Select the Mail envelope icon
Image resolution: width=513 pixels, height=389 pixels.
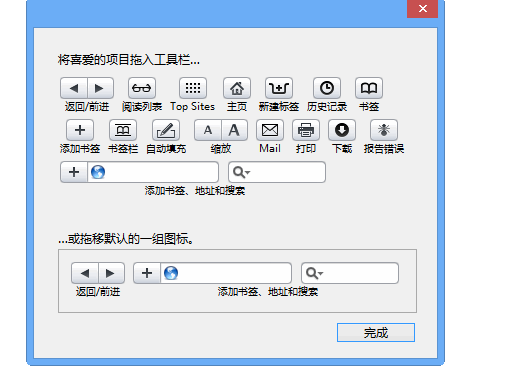pyautogui.click(x=270, y=130)
